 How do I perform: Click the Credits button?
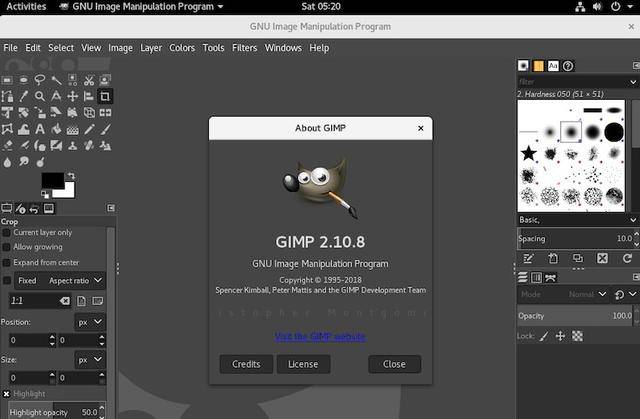[246, 364]
